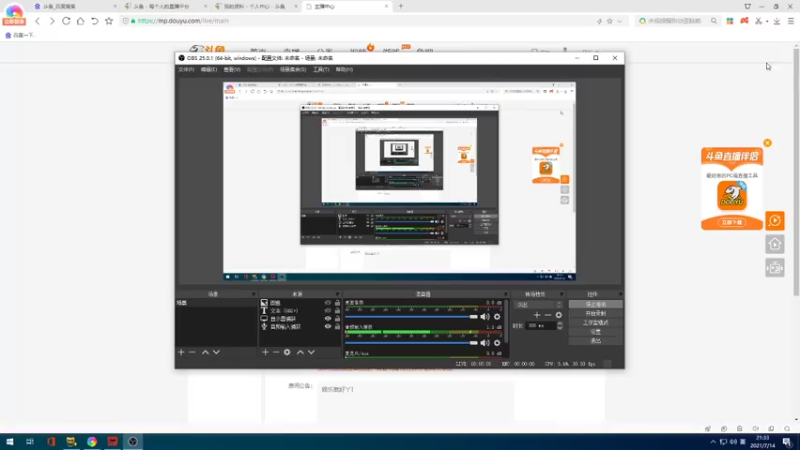This screenshot has width=800, height=450.
Task: Expand the address bar dropdown arrow
Action: pyautogui.click(x=620, y=21)
